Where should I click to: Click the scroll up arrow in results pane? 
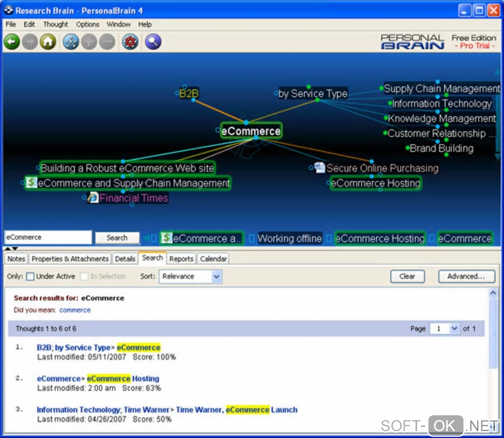(x=493, y=292)
